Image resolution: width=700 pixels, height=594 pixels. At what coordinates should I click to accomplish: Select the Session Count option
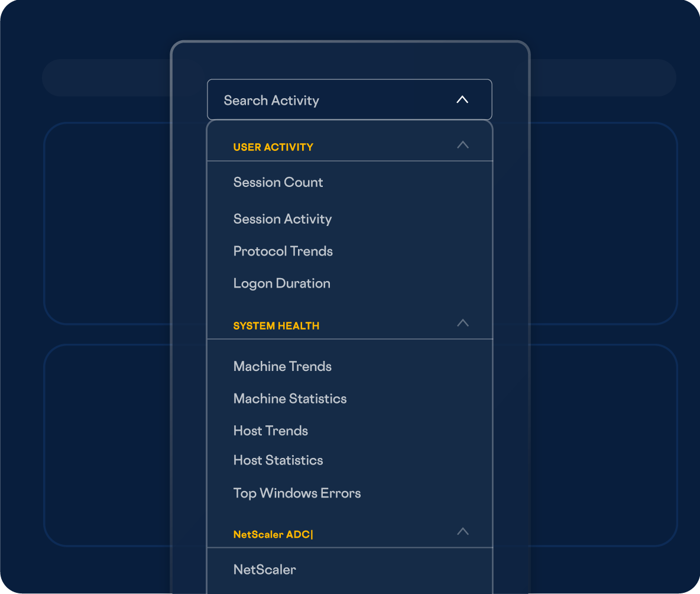coord(278,182)
